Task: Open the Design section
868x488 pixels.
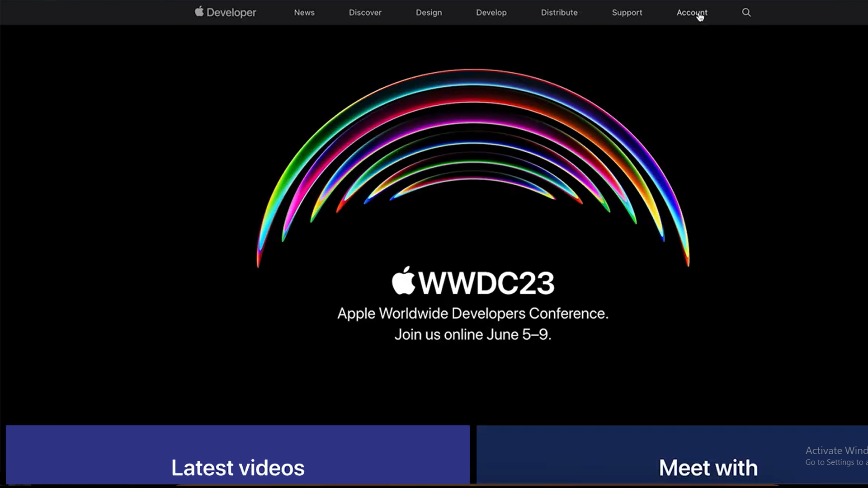Action: (429, 12)
